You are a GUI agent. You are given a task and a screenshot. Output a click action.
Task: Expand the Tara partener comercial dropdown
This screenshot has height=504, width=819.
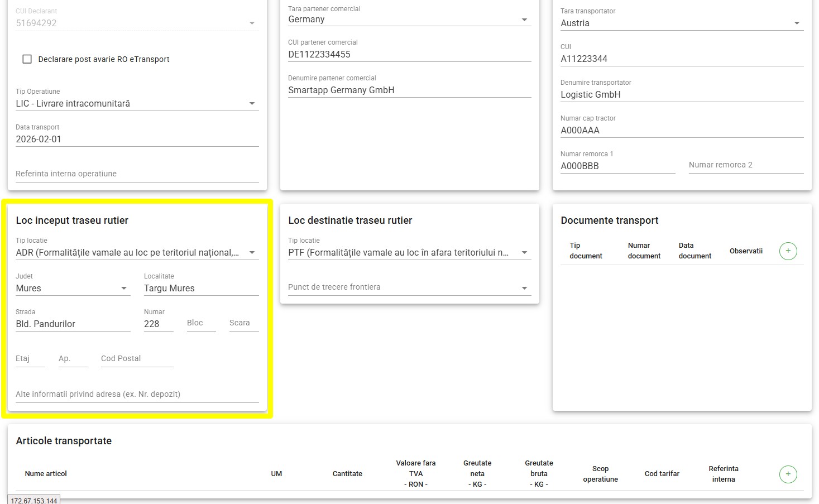point(409,20)
